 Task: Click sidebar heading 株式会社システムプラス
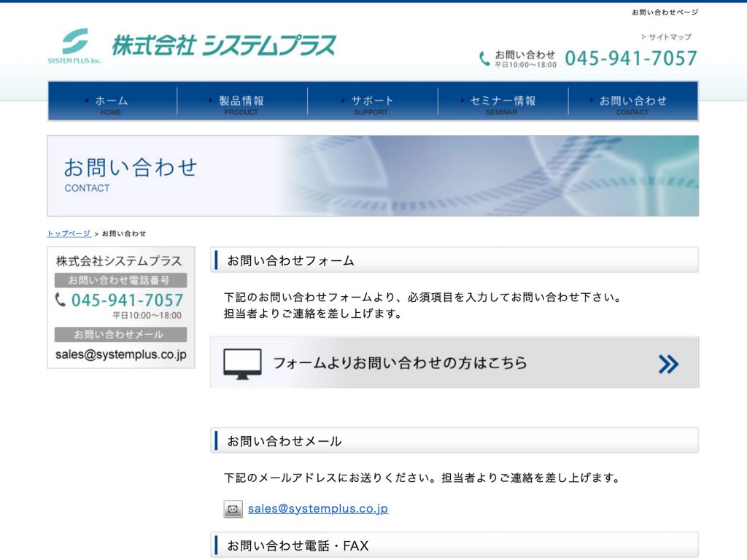click(119, 261)
